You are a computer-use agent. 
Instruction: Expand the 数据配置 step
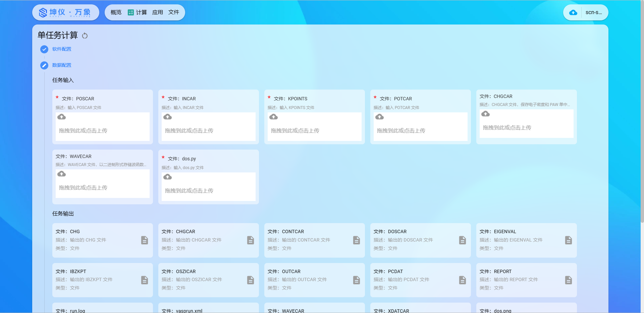coord(62,65)
